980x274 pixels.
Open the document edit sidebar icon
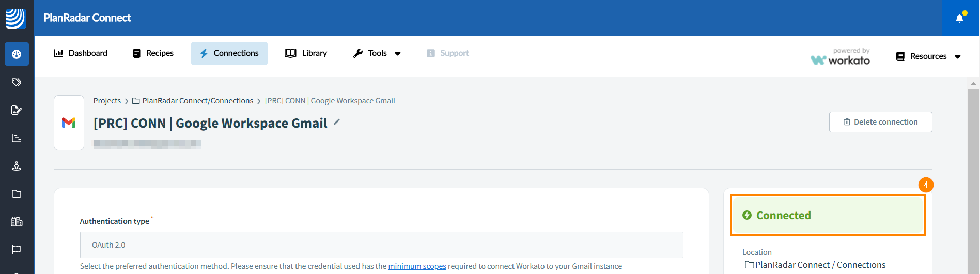pyautogui.click(x=17, y=110)
